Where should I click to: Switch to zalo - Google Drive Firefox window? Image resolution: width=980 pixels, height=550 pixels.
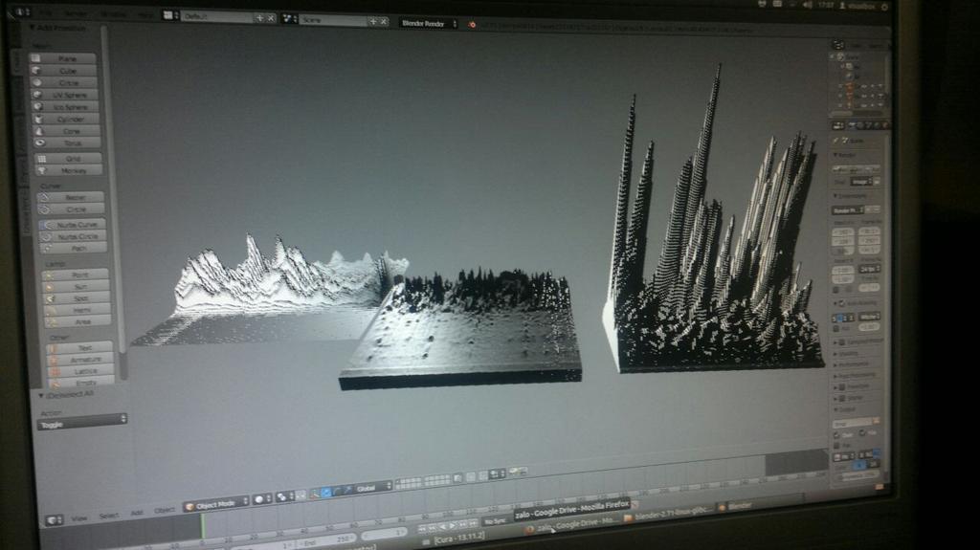(x=569, y=524)
